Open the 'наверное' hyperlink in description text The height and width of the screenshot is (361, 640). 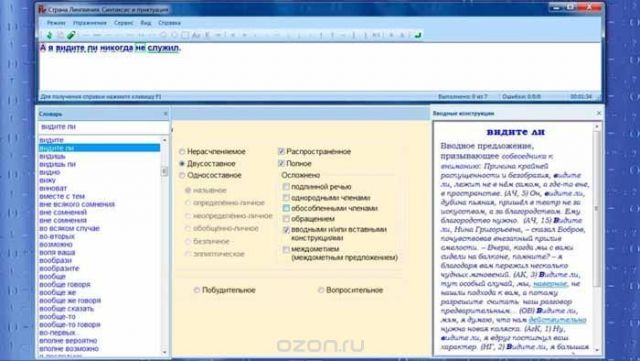[x=550, y=283]
